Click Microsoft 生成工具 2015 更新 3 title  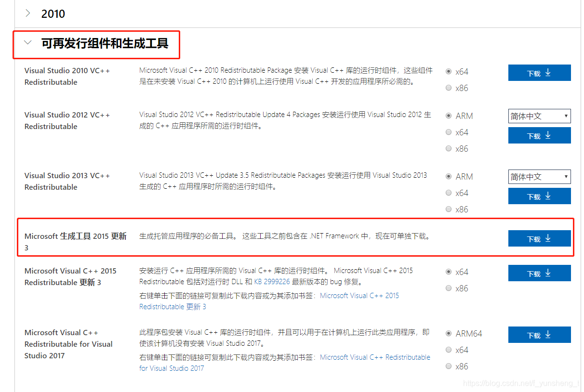(76, 242)
